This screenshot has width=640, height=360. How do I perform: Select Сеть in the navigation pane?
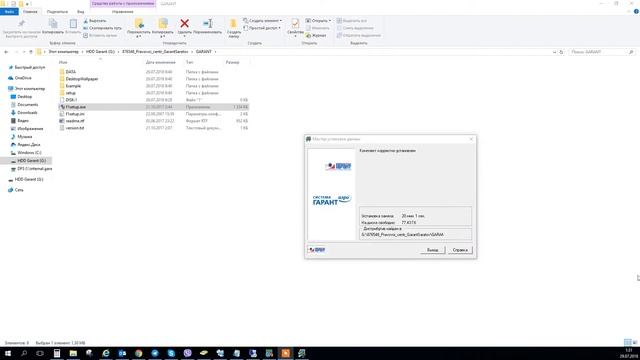19,190
